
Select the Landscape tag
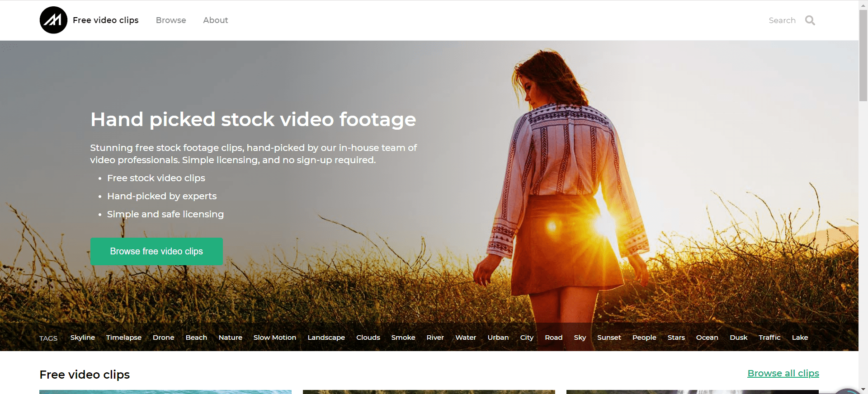pos(326,338)
